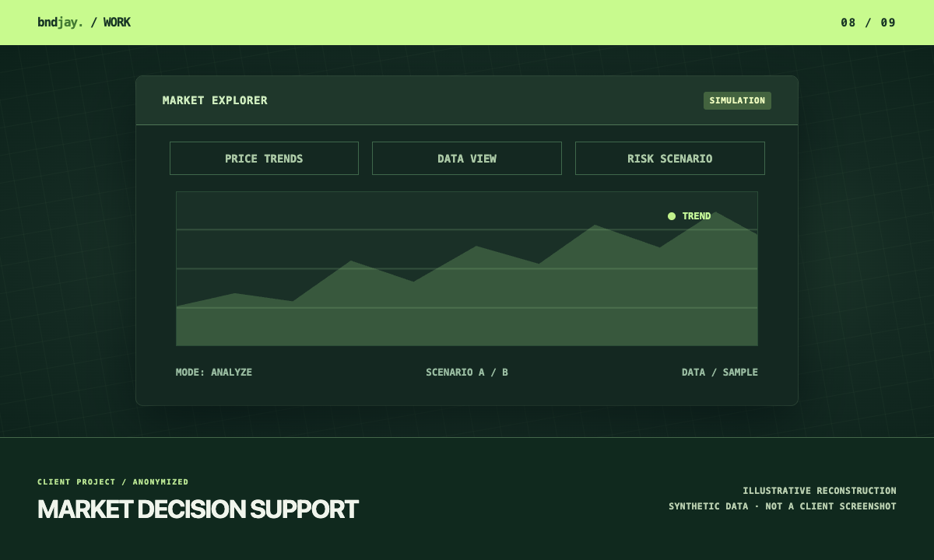Click the CLIENT PROJECT / ANONYMIZED caption

coord(113,482)
